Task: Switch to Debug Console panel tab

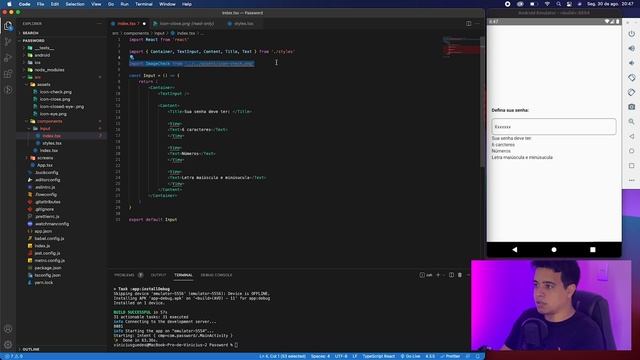Action: point(216,275)
